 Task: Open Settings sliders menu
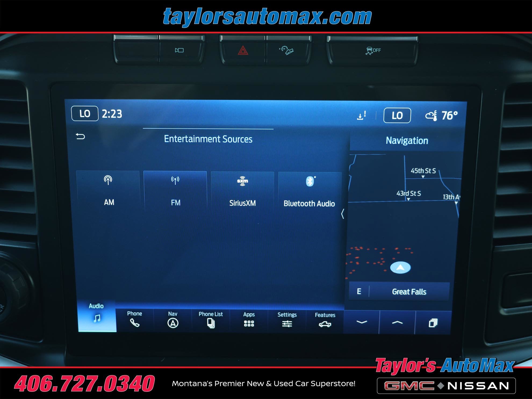(287, 321)
